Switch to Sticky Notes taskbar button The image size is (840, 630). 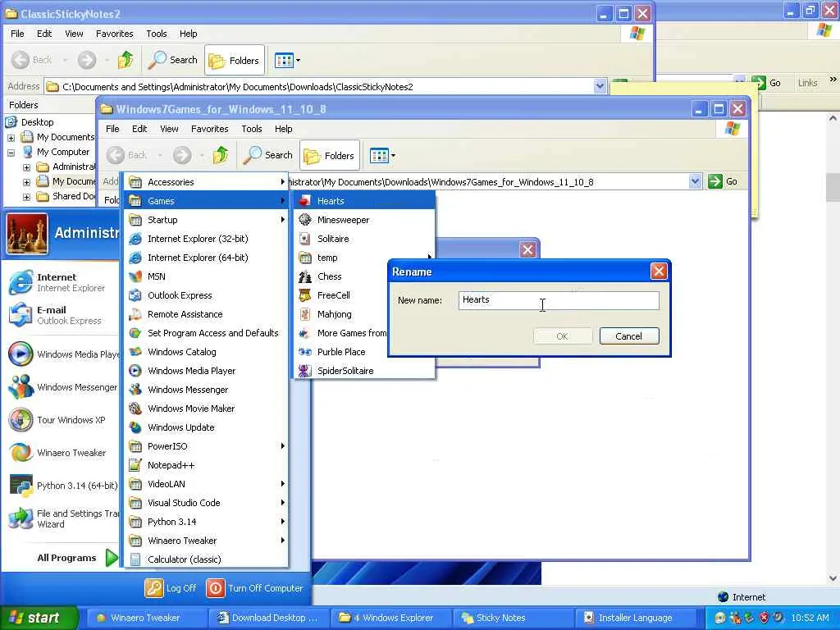point(514,618)
